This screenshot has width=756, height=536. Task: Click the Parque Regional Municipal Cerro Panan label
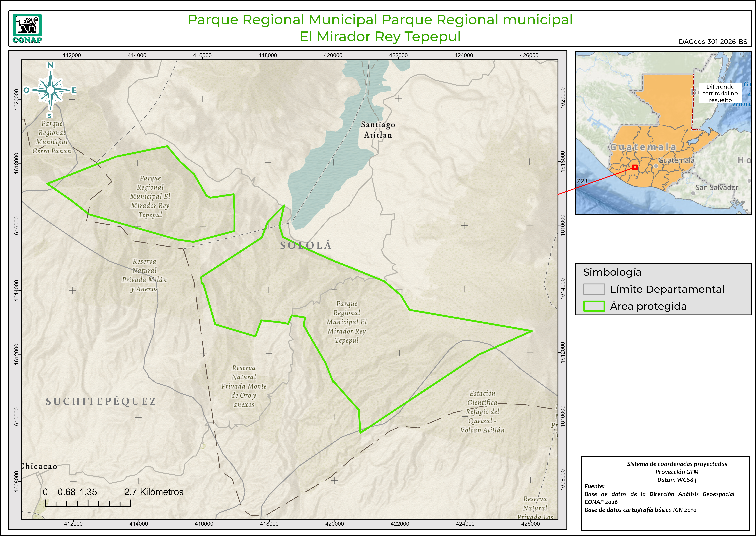pyautogui.click(x=52, y=137)
